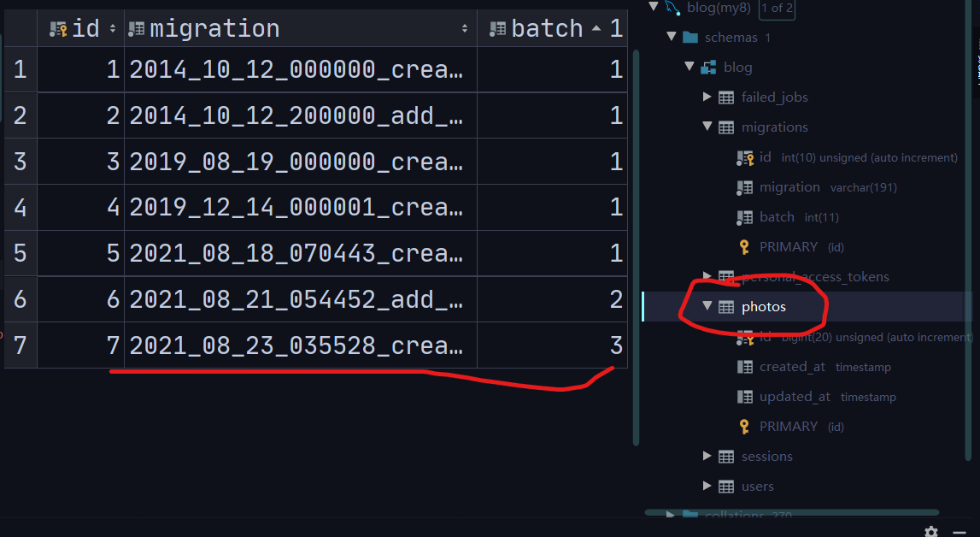Select cell 2019_08_19_000000_crea… migration
This screenshot has width=980, height=537.
pyautogui.click(x=301, y=162)
